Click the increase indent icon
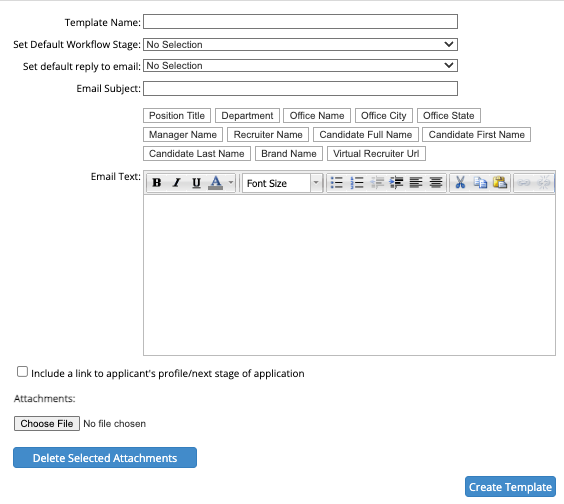 point(396,183)
